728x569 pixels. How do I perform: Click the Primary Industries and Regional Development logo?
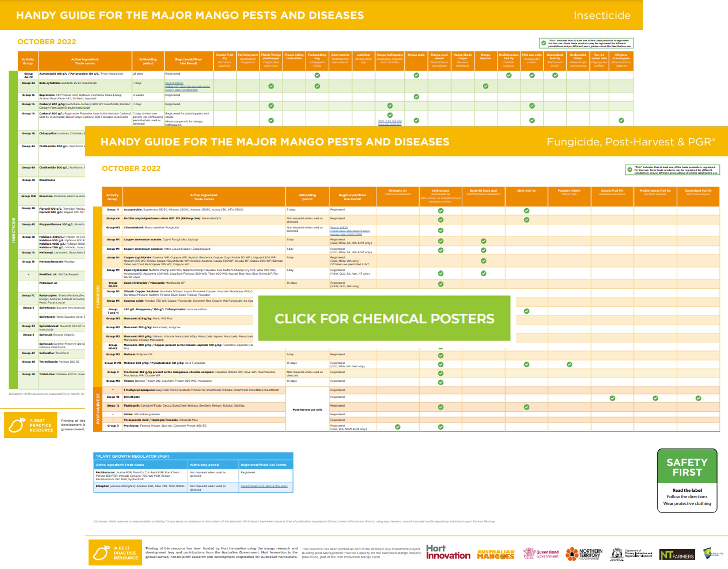(631, 554)
